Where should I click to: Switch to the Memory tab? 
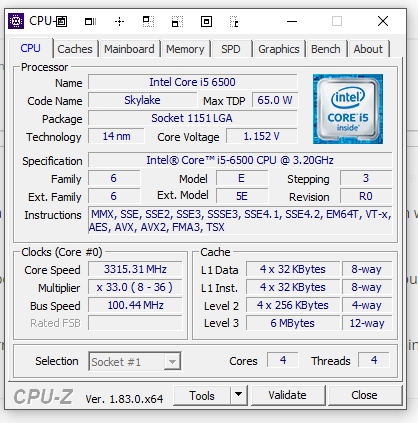(185, 49)
